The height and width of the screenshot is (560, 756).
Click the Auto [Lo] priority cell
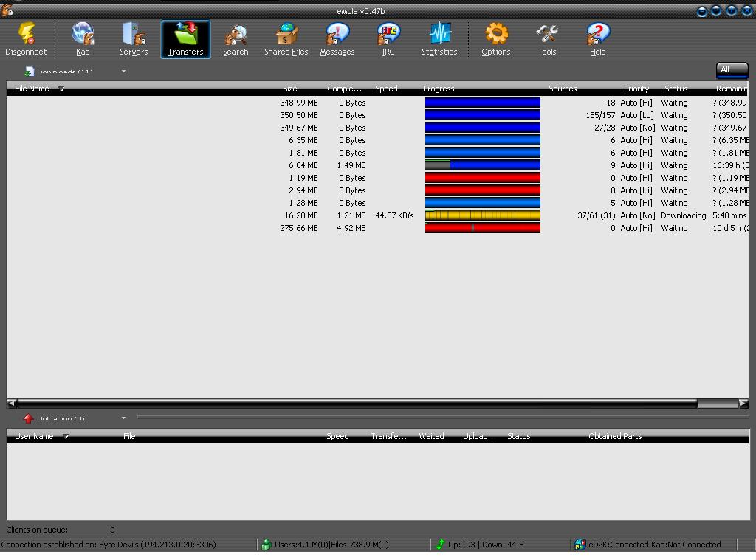click(637, 115)
